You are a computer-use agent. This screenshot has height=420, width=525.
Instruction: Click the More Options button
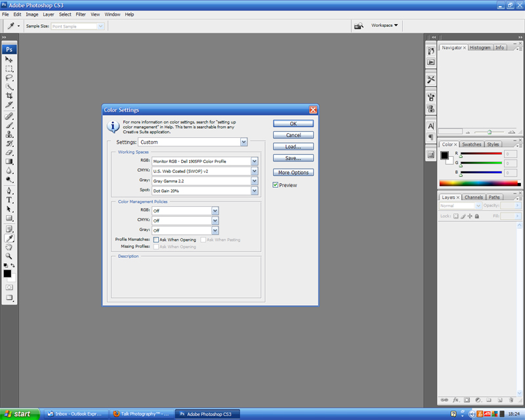[x=293, y=173]
